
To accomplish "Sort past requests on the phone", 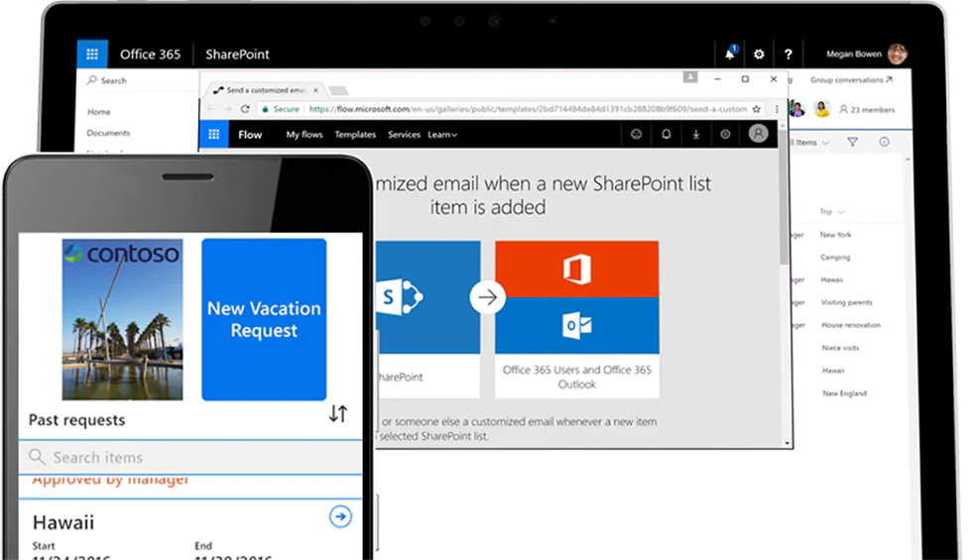I will pyautogui.click(x=338, y=413).
